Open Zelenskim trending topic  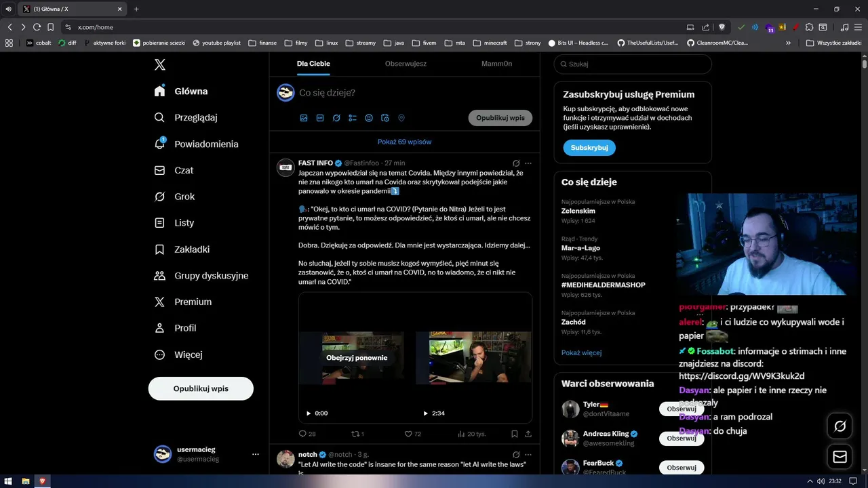coord(578,211)
